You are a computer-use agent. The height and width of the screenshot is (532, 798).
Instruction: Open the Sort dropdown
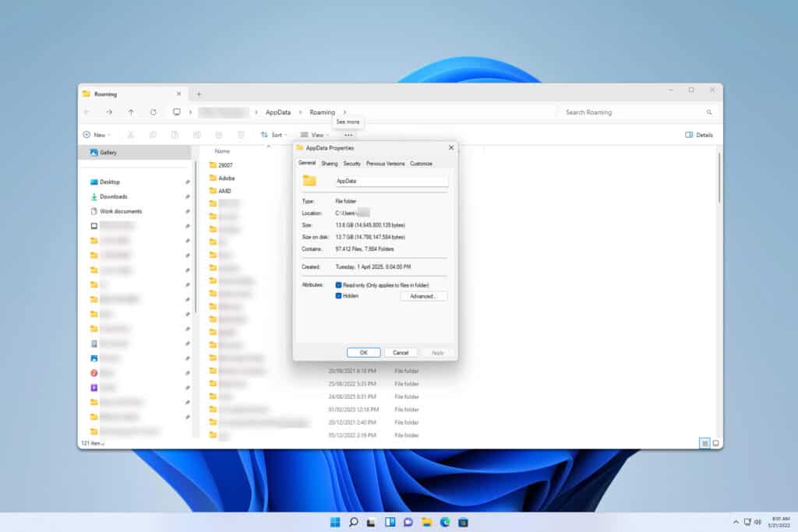pos(276,135)
